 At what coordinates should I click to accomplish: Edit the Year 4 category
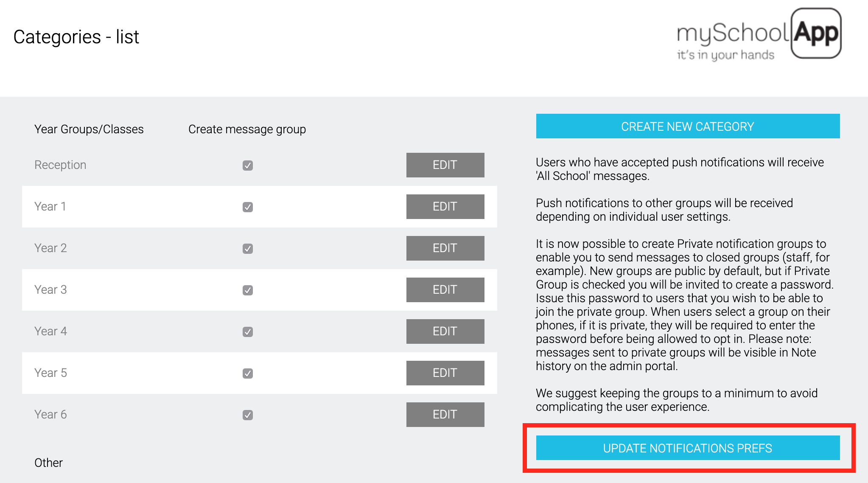point(445,331)
